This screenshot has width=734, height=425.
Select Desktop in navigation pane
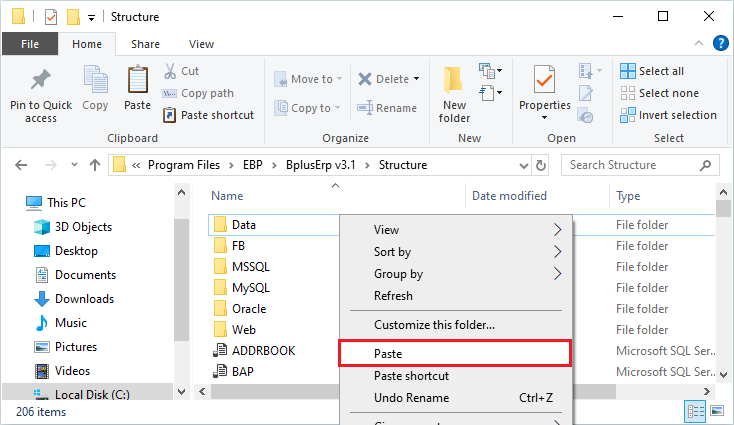click(76, 251)
